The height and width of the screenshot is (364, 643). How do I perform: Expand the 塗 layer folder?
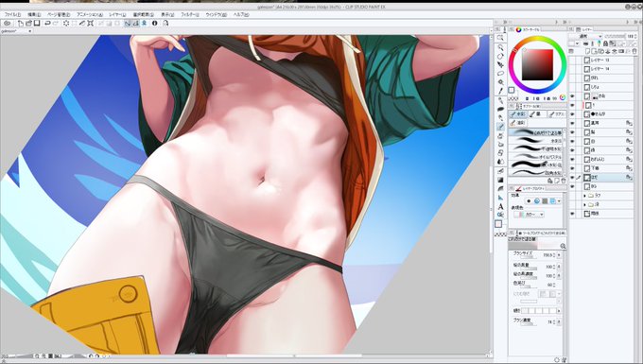584,204
